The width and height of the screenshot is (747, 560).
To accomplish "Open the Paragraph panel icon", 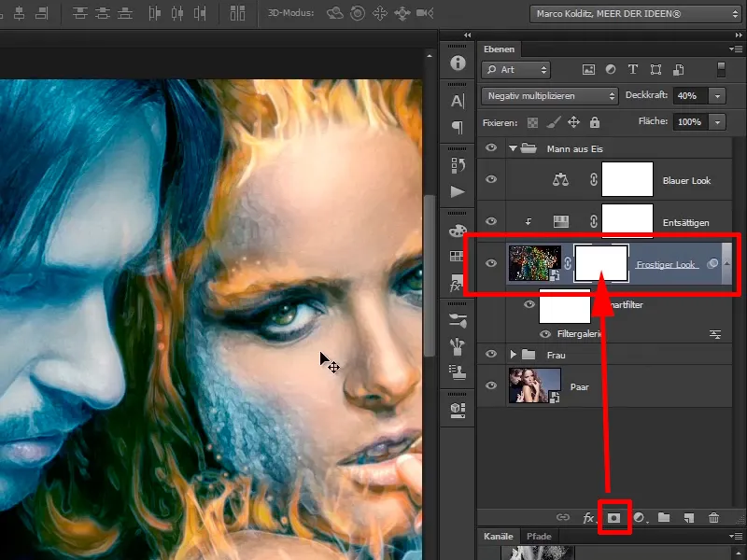I will pyautogui.click(x=458, y=127).
